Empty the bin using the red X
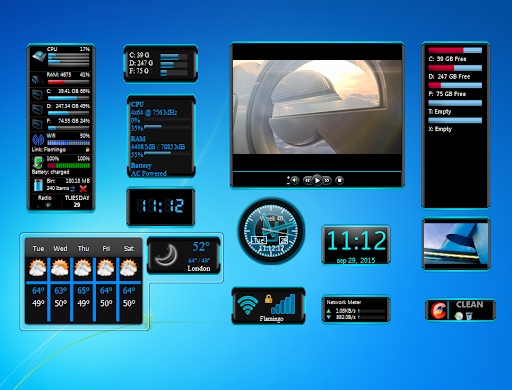This screenshot has width=512, height=390. 83,189
